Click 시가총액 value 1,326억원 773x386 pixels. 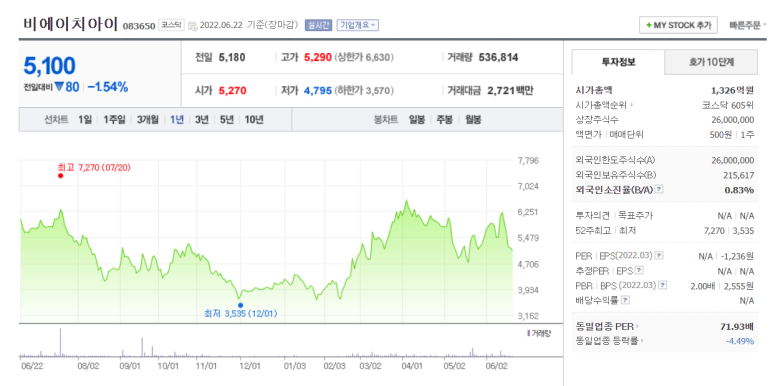tap(733, 90)
